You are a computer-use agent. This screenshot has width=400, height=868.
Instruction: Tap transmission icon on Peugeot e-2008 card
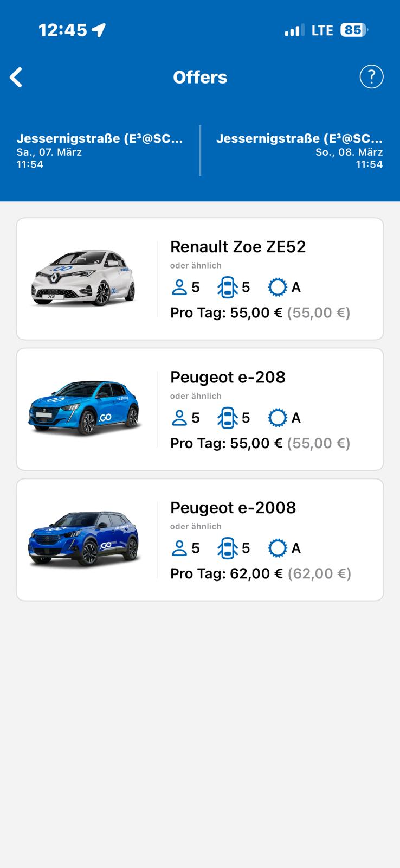(278, 548)
